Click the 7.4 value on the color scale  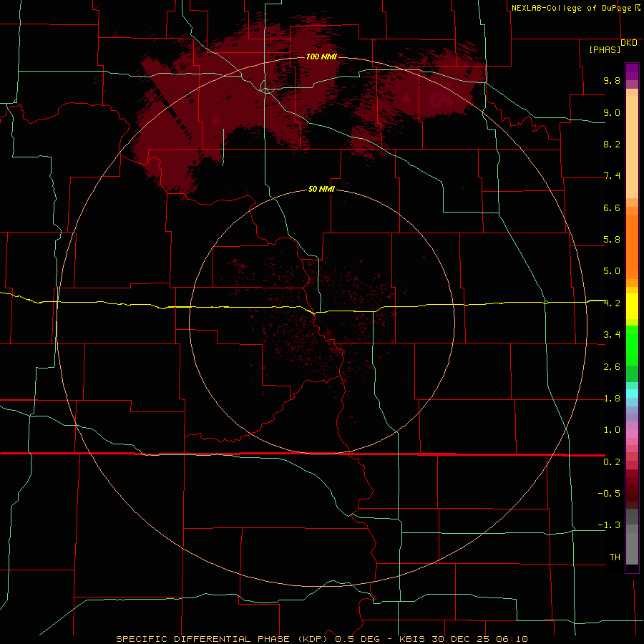[x=612, y=176]
